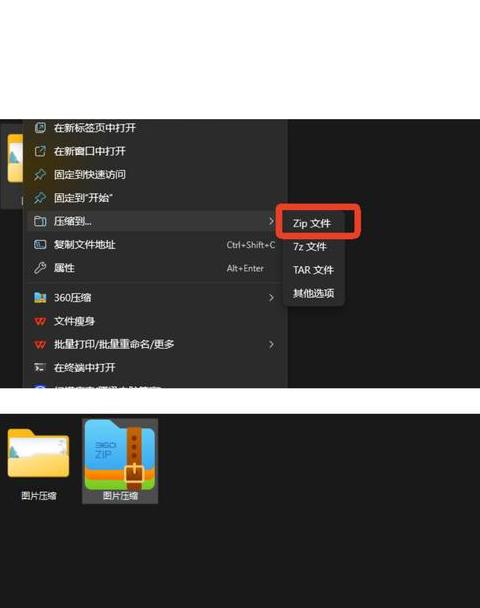Expand the 360压缩 submenu arrow

[x=271, y=298]
